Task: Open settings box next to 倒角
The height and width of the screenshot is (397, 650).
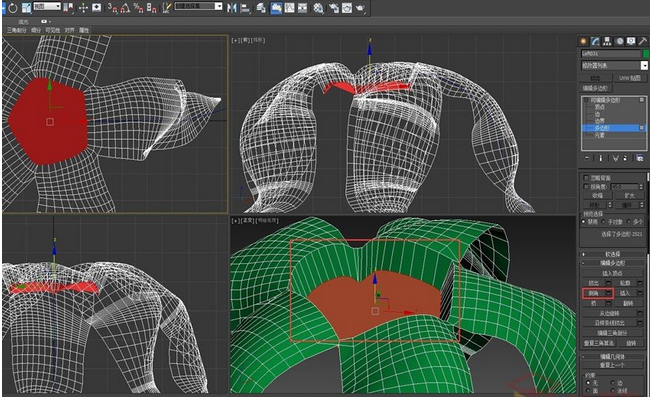Action: point(609,293)
